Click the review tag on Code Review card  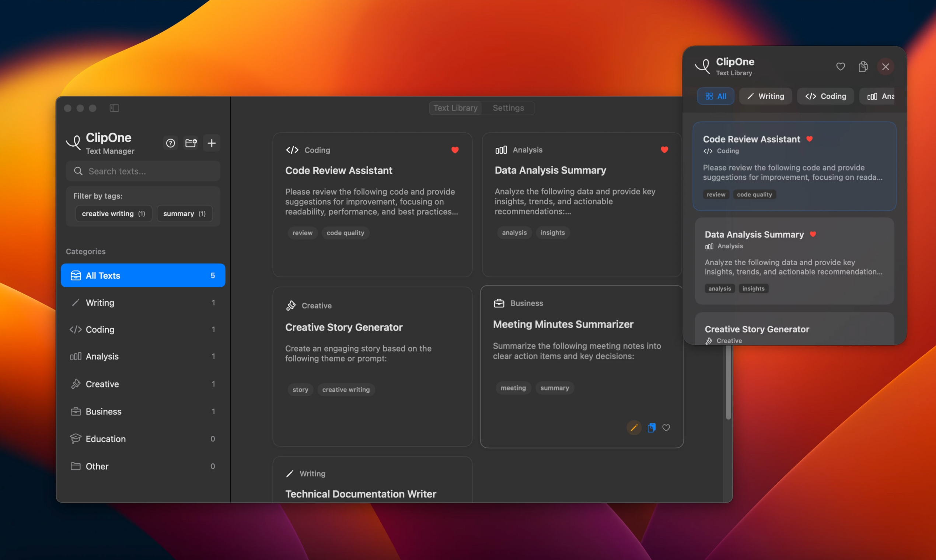tap(302, 233)
